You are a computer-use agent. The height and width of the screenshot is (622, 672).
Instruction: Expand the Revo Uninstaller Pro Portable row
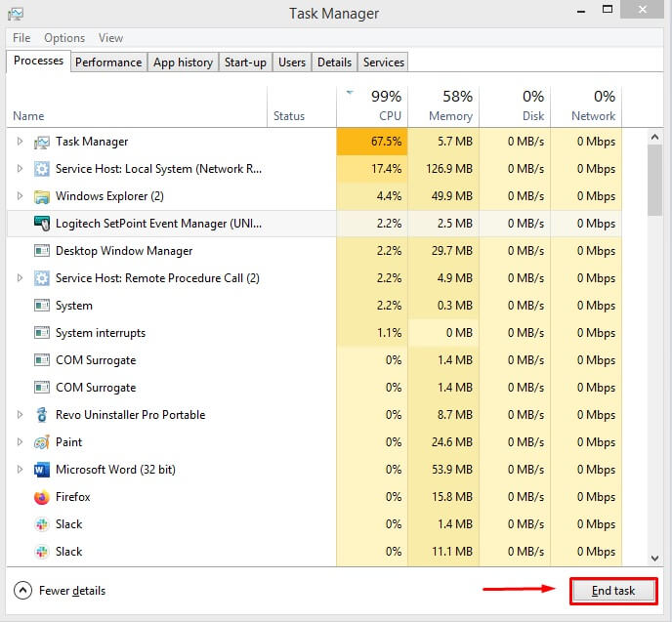click(x=20, y=414)
